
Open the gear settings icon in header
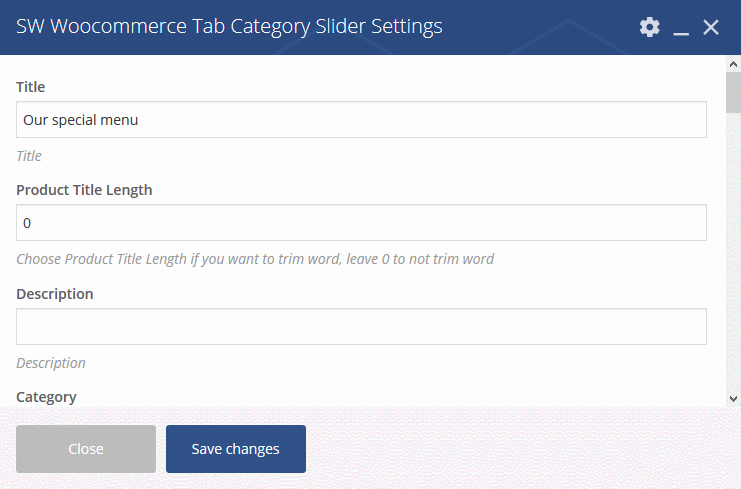649,27
